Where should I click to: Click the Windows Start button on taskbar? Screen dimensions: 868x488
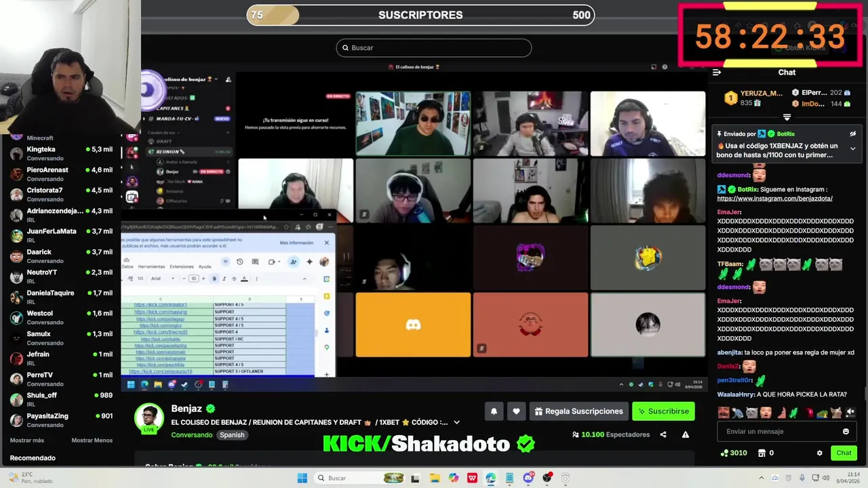click(302, 478)
